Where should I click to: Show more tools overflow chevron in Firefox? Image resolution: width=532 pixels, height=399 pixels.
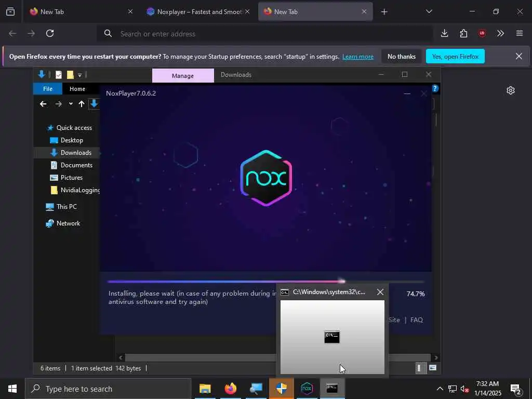[500, 33]
